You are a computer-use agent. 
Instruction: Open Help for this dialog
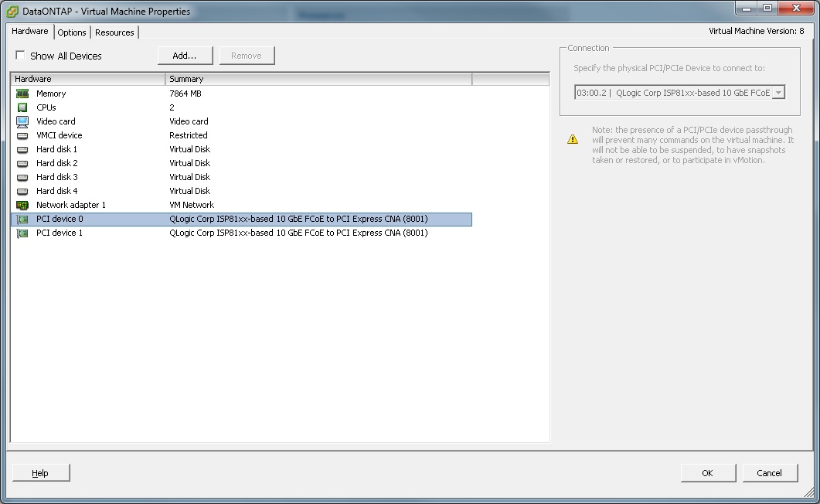coord(41,472)
